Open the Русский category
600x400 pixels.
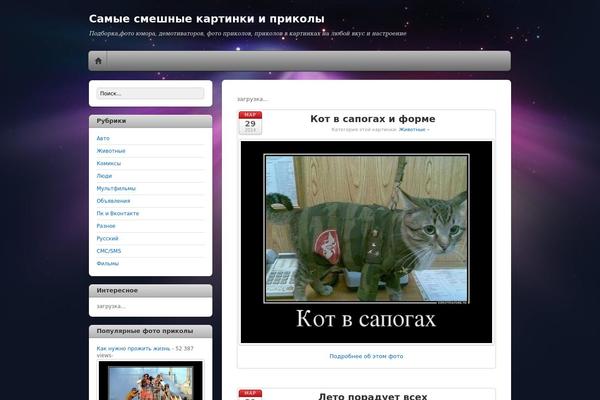pyautogui.click(x=108, y=238)
